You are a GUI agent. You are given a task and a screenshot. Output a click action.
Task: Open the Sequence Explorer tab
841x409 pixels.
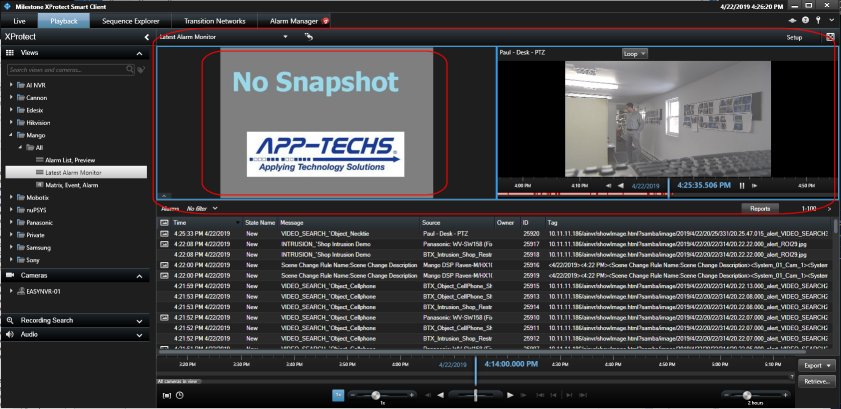click(131, 21)
